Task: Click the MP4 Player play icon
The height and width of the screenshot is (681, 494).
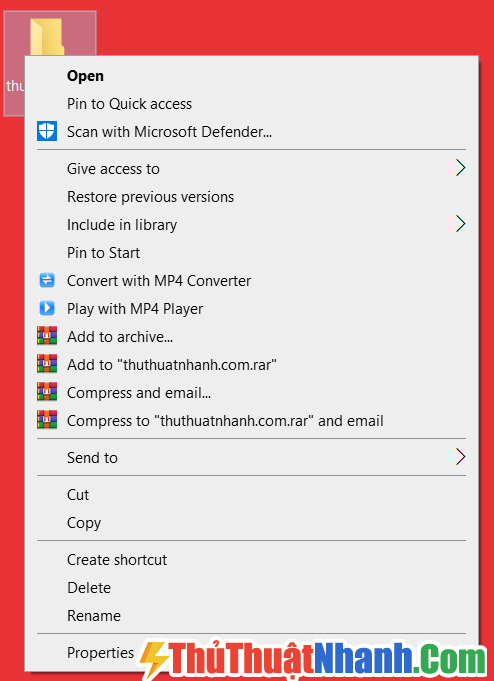Action: (x=46, y=308)
